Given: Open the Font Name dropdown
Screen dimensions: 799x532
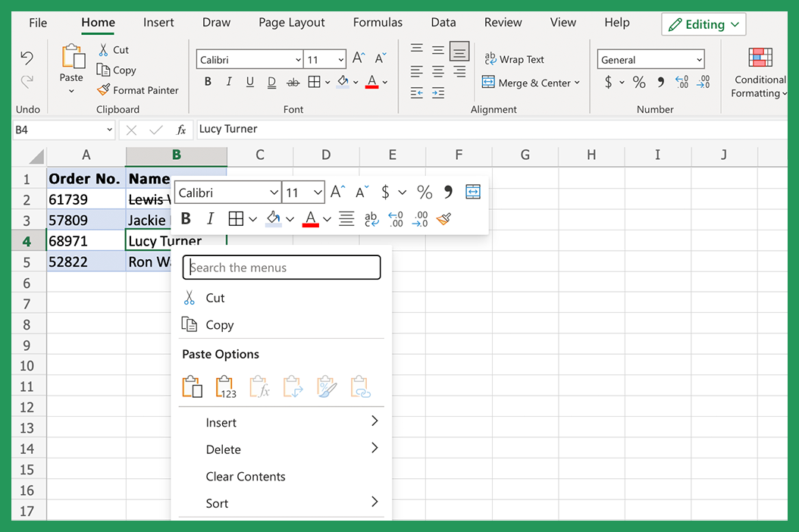Looking at the screenshot, I should coord(299,58).
